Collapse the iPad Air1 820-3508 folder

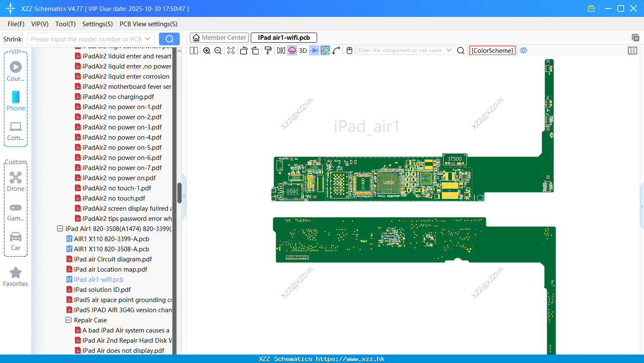click(x=60, y=228)
